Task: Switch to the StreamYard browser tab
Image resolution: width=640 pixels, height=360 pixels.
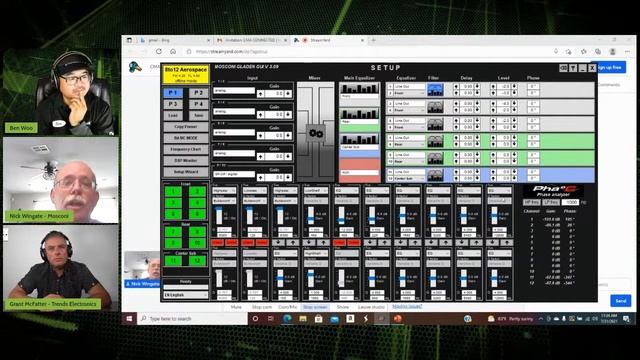Action: (x=329, y=40)
